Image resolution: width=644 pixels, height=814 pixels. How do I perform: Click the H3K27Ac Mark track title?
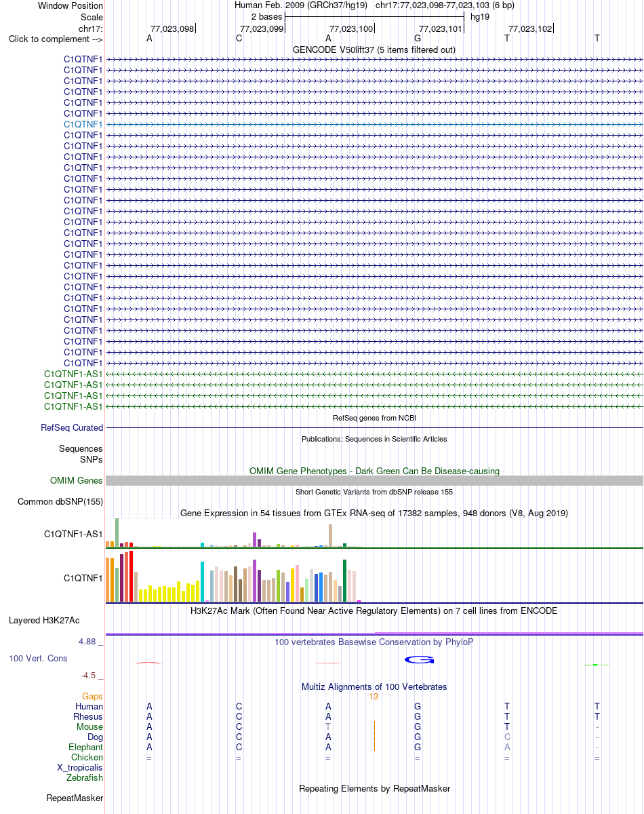(x=374, y=611)
